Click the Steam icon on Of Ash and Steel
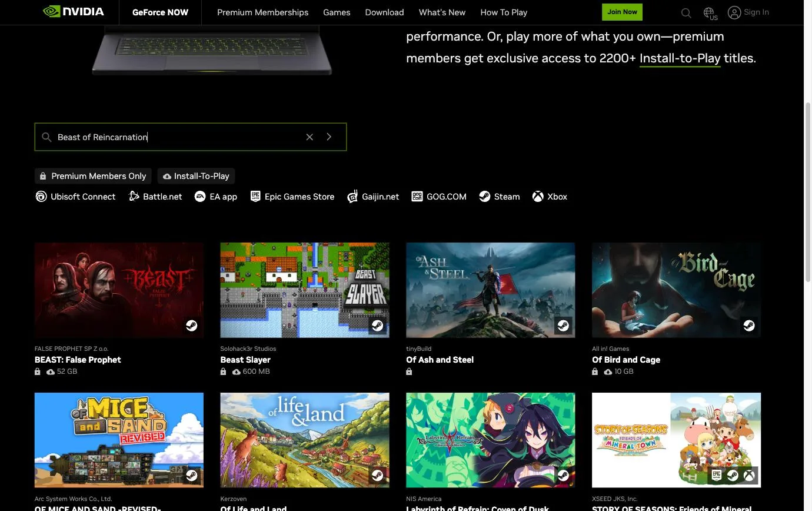The image size is (812, 511). click(563, 326)
